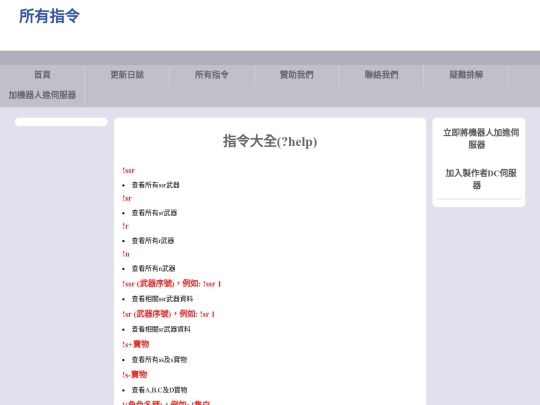Click the red !s+寶物 heading
The image size is (540, 405).
[x=135, y=344]
